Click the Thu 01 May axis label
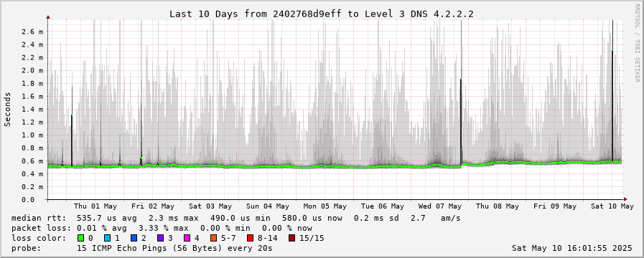Image resolution: width=644 pixels, height=258 pixels. click(x=95, y=206)
